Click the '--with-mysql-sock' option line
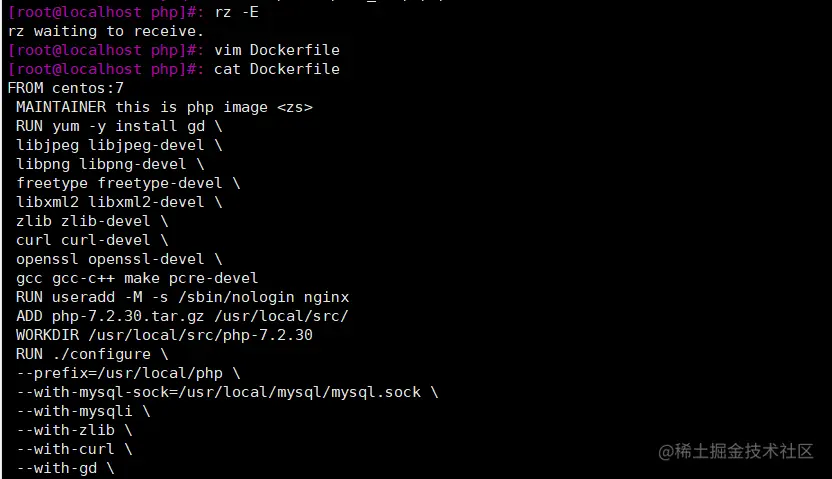The width and height of the screenshot is (832, 479). click(x=227, y=393)
